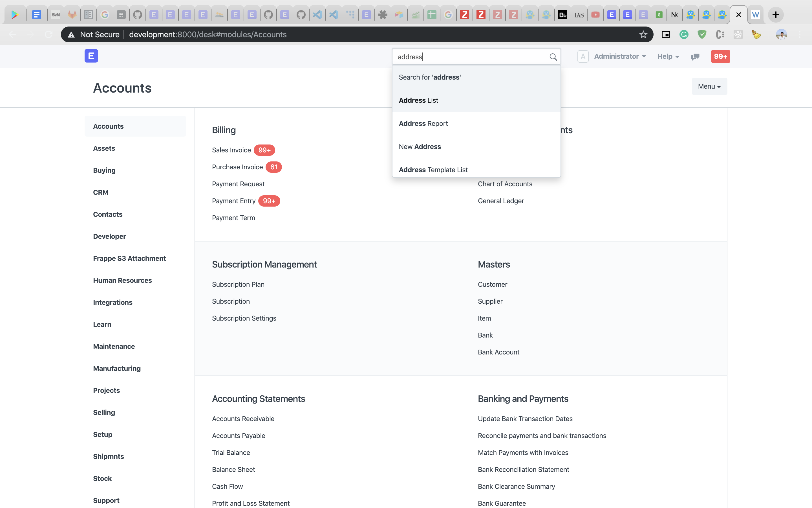Close the current tab with X
The height and width of the screenshot is (508, 812).
(x=738, y=15)
